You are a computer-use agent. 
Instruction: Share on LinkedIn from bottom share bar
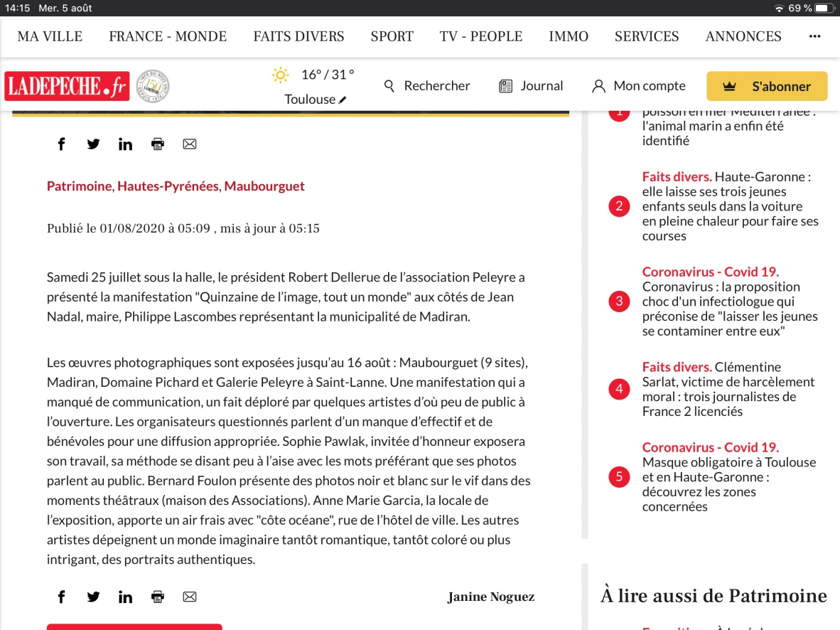(x=125, y=597)
